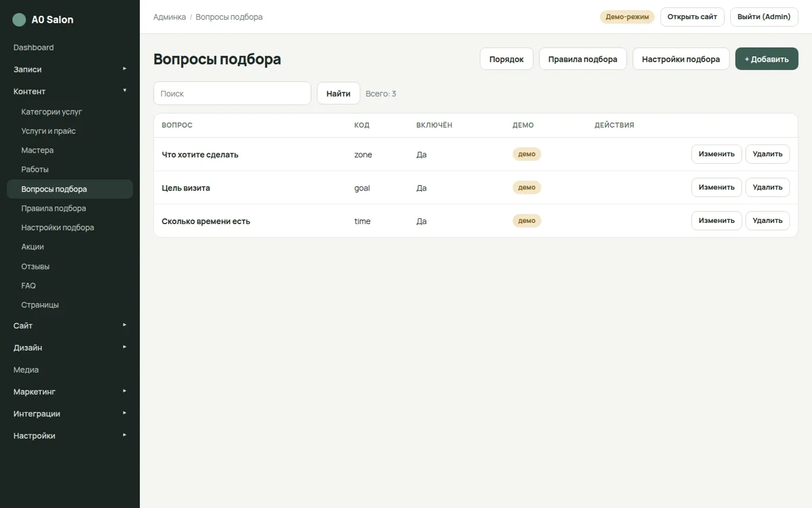Expand the Дизайн section arrow
This screenshot has height=508, width=812.
pyautogui.click(x=124, y=347)
